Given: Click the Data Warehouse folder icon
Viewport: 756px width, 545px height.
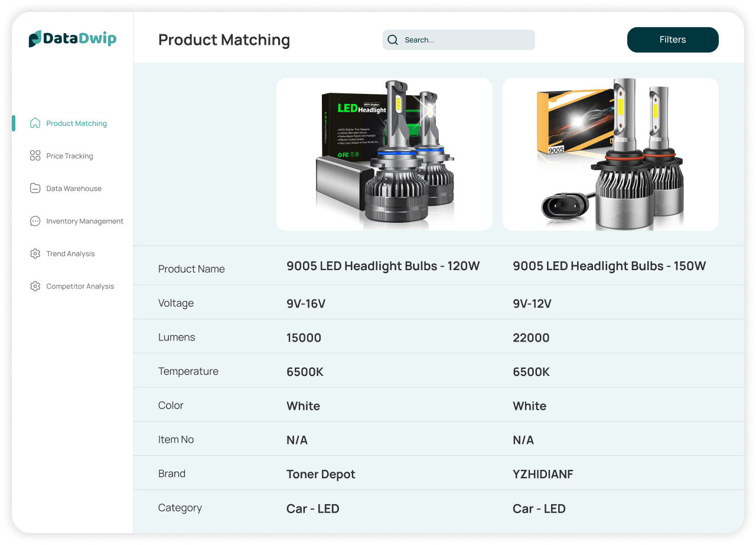Looking at the screenshot, I should (35, 188).
